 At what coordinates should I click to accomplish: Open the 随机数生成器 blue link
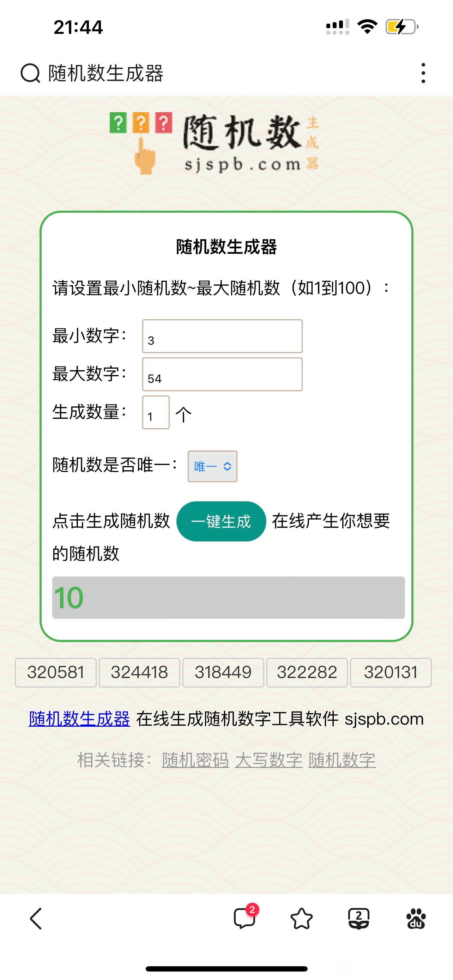point(79,719)
